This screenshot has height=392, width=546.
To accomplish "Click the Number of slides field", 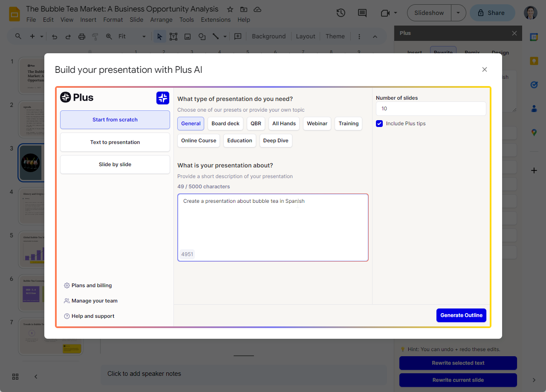I will coord(431,109).
